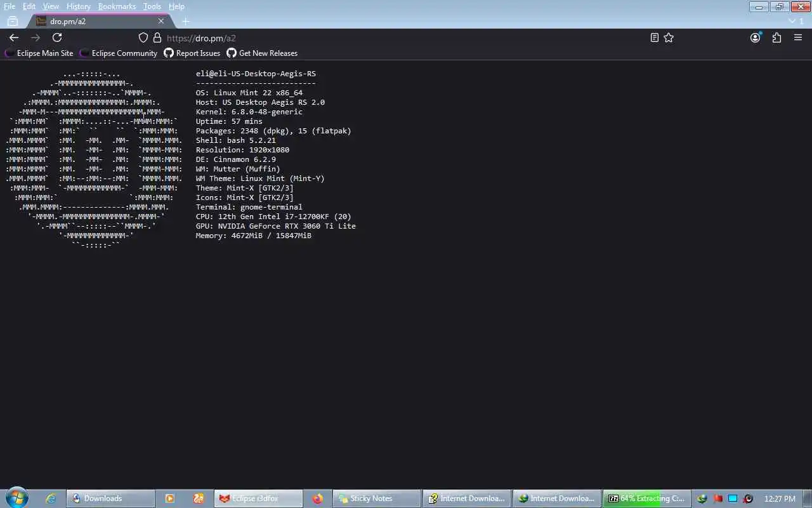812x508 pixels.
Task: Click the GPU: NVIDIA GeForce RTX line
Action: point(276,226)
